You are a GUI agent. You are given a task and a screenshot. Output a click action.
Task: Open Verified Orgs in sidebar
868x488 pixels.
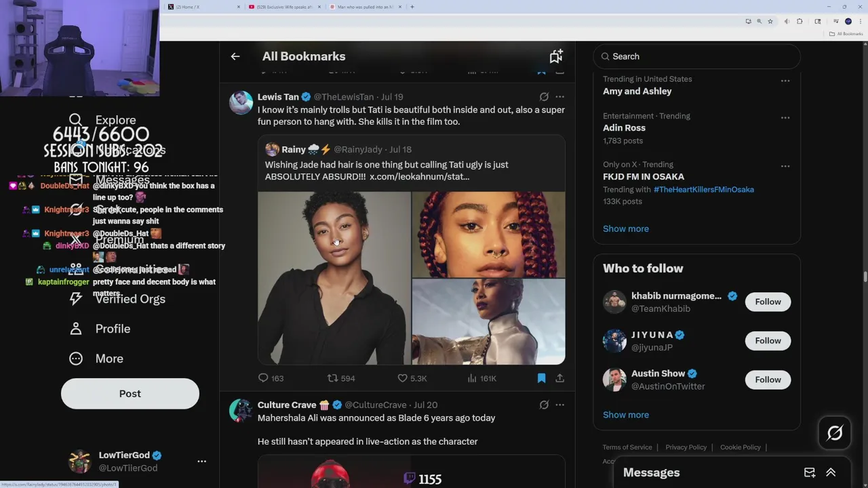(x=117, y=299)
